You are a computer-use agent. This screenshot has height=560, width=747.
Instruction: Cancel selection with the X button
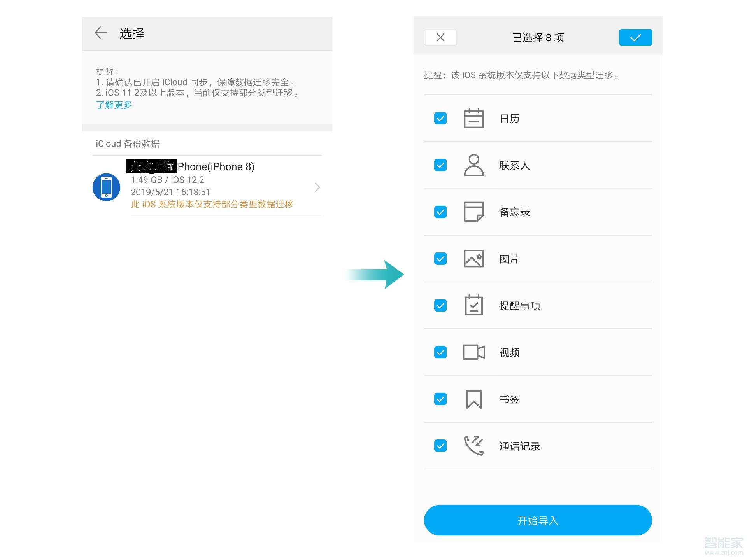click(440, 37)
